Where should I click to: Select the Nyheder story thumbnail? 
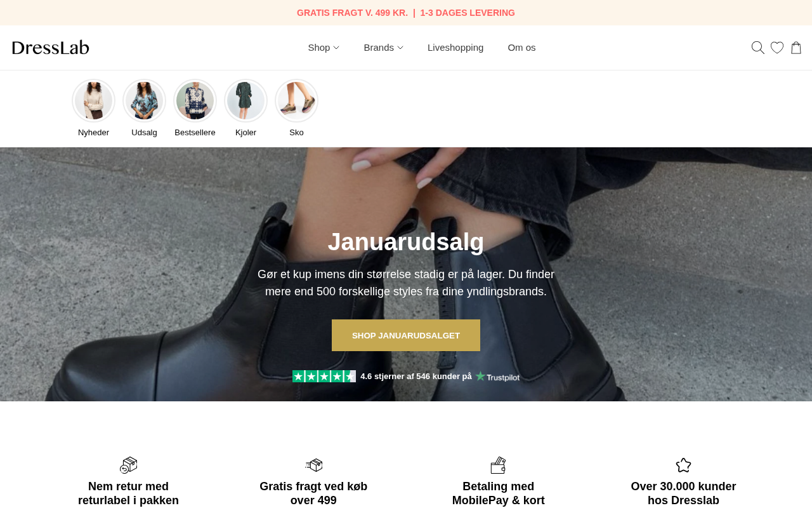(93, 100)
